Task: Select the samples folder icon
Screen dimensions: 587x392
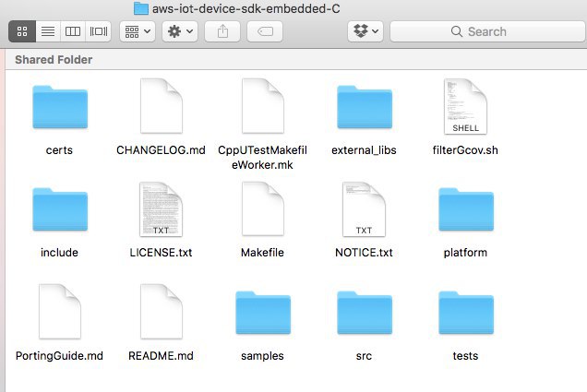Action: click(263, 313)
